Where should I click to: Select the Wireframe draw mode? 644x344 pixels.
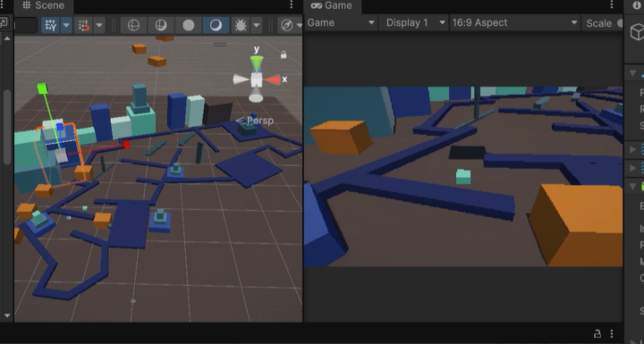133,25
